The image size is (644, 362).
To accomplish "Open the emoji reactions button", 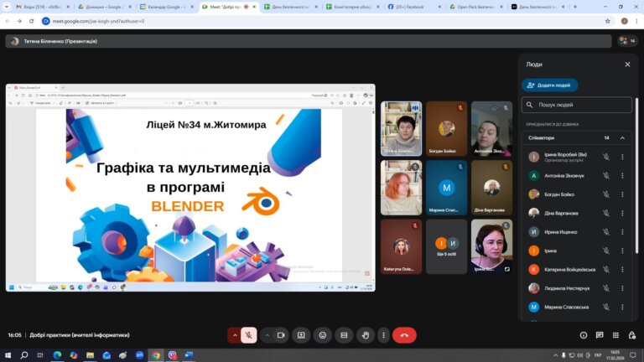I will (322, 335).
